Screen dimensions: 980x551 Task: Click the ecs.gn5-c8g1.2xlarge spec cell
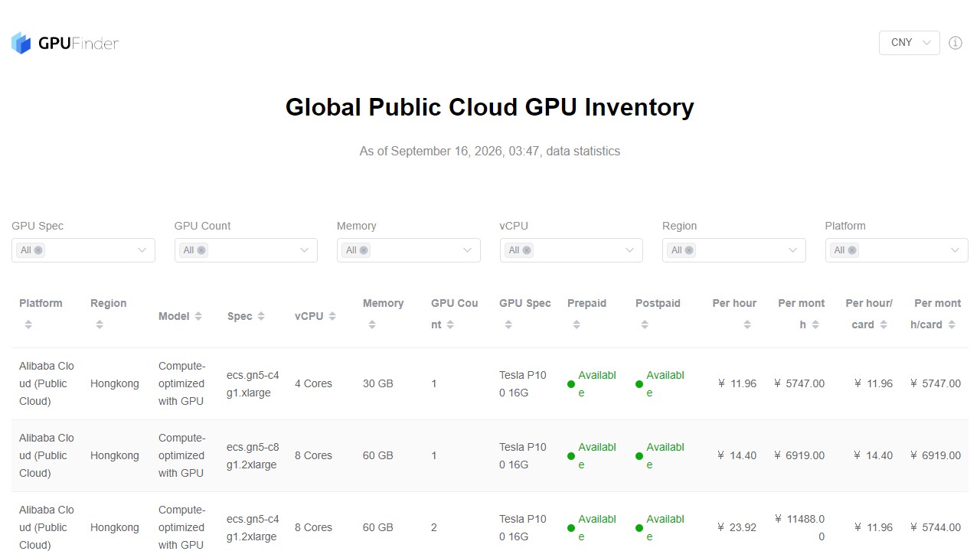click(x=253, y=455)
